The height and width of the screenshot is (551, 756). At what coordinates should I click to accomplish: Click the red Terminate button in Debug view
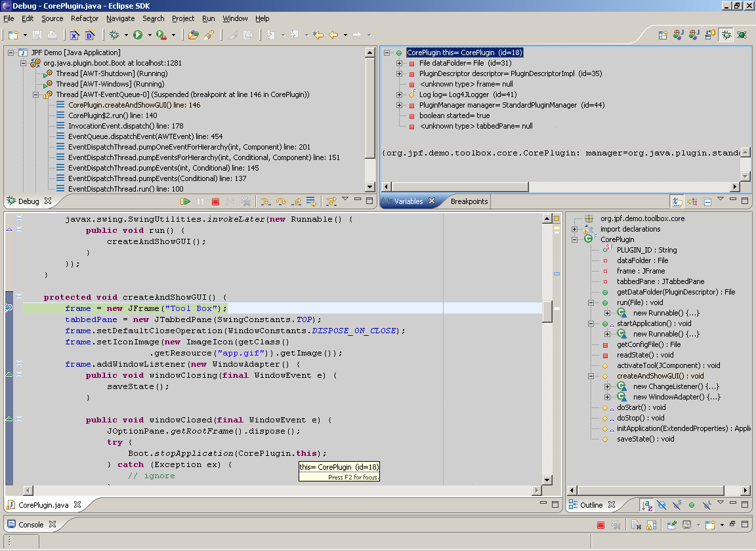point(215,201)
